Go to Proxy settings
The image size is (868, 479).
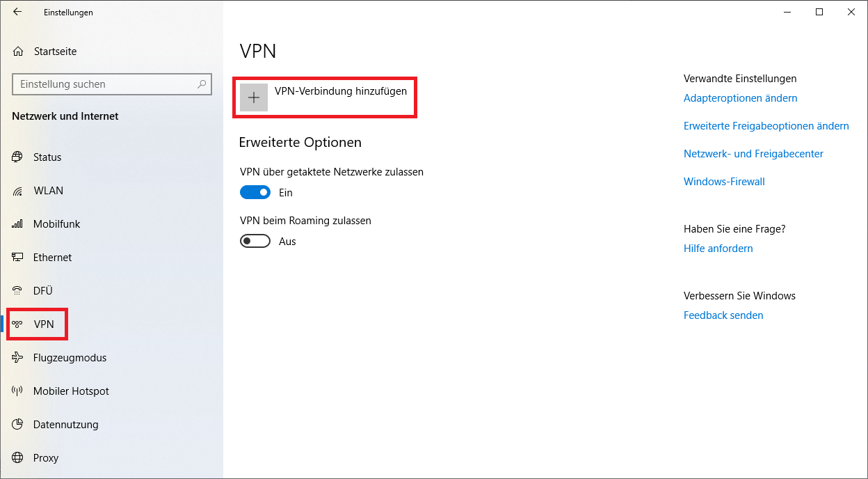tap(46, 458)
